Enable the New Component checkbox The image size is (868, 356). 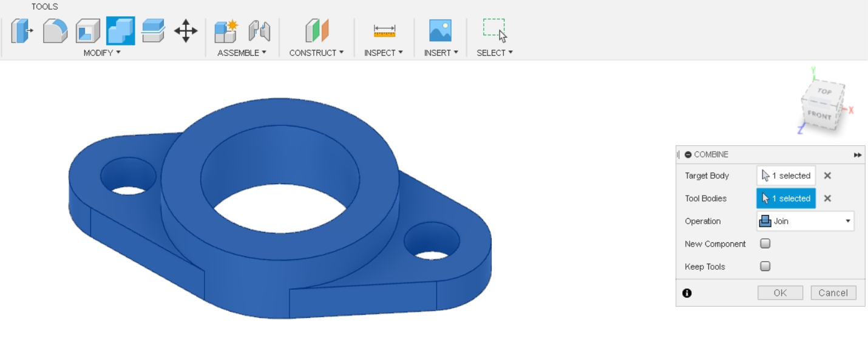click(x=765, y=244)
